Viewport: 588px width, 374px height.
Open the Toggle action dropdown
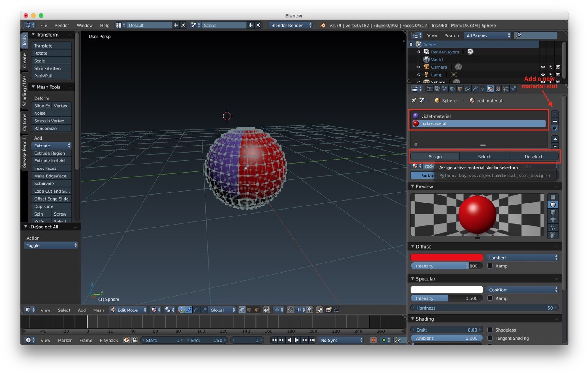[51, 245]
